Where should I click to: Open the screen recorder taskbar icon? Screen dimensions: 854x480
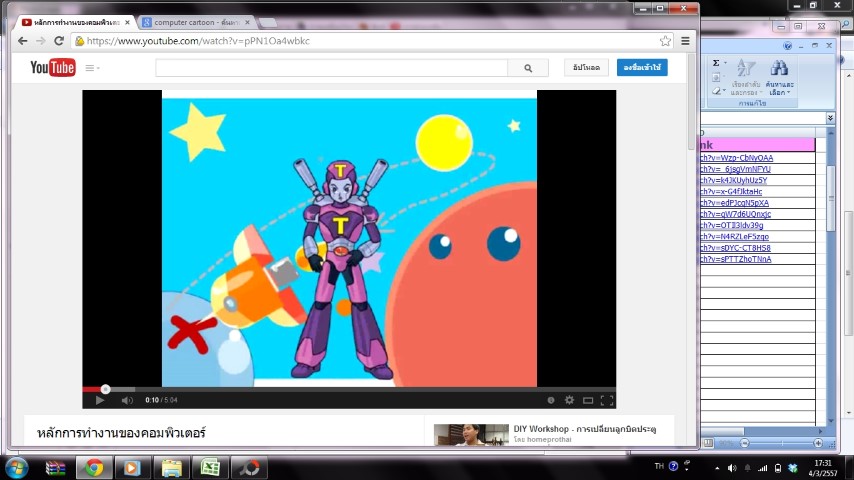249,468
